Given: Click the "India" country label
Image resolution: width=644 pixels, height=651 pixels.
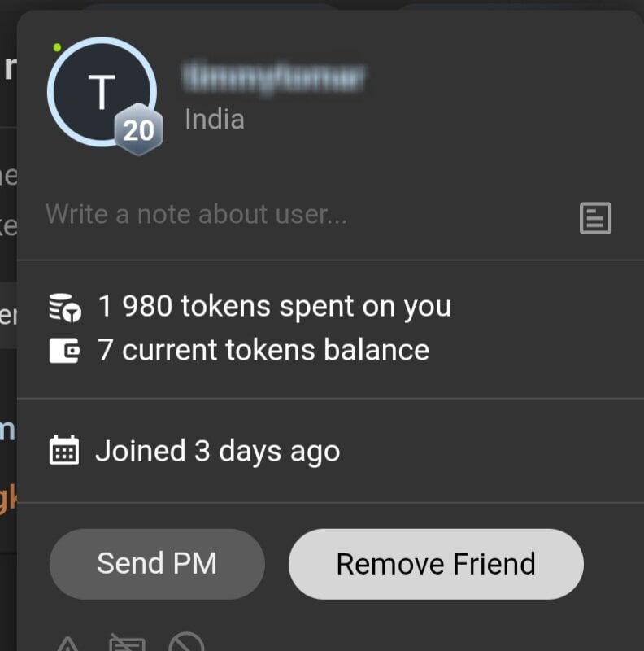Looking at the screenshot, I should tap(215, 120).
